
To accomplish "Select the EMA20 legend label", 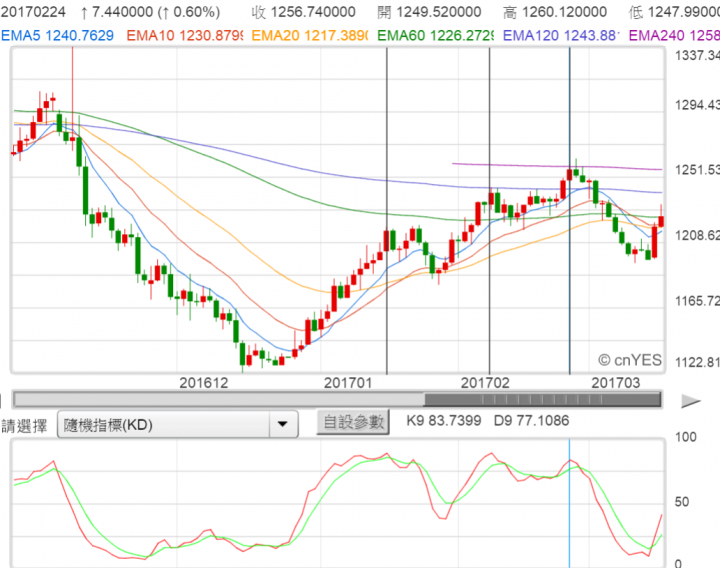I will pyautogui.click(x=310, y=35).
